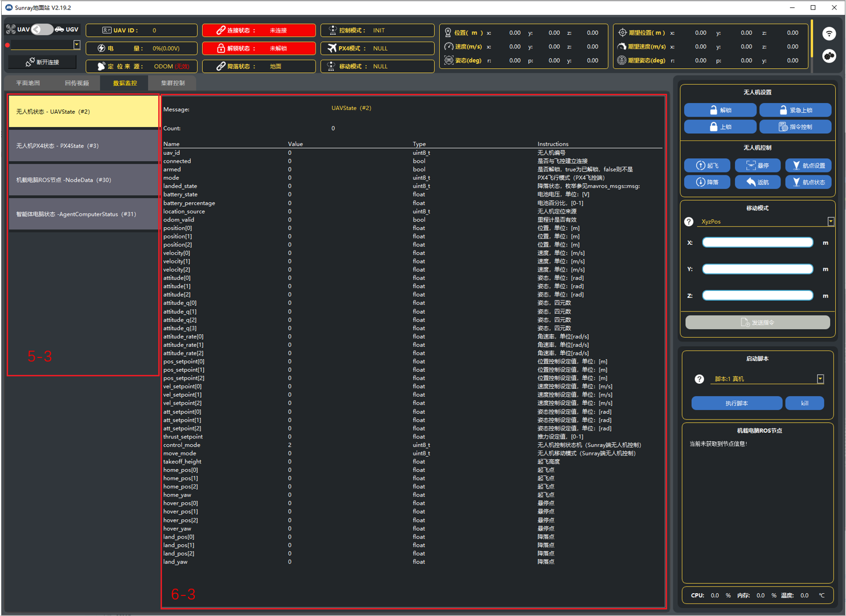
Task: Click the 定位来源 satellite icon
Action: (101, 66)
